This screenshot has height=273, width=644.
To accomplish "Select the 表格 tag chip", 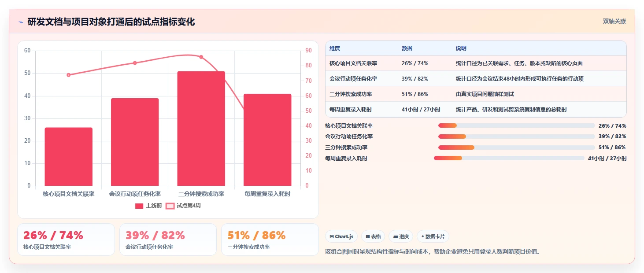I will (373, 236).
